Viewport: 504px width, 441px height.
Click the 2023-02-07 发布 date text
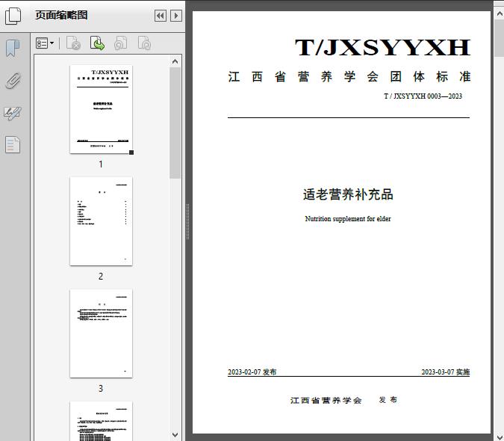pos(252,371)
